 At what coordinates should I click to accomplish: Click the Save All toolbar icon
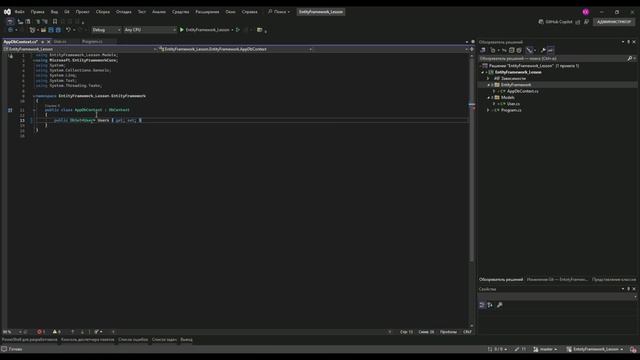(x=58, y=30)
